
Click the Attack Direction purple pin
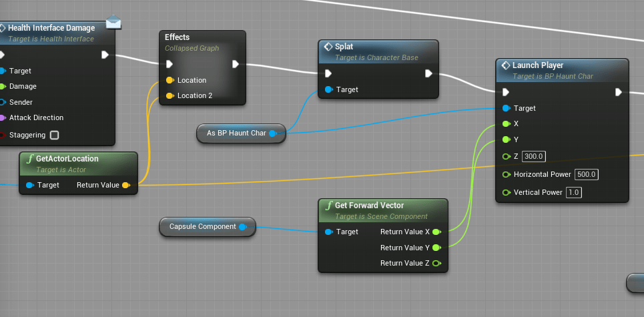tap(3, 117)
